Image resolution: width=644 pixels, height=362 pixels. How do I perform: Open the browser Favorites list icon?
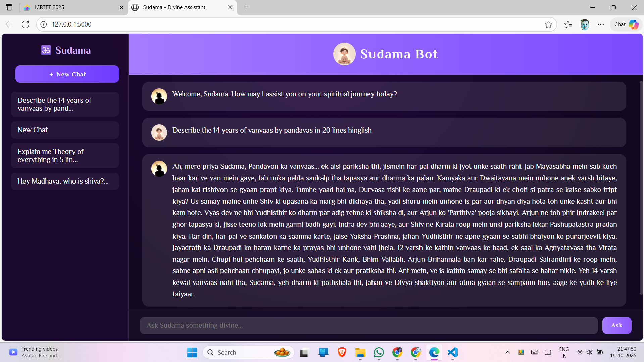568,24
